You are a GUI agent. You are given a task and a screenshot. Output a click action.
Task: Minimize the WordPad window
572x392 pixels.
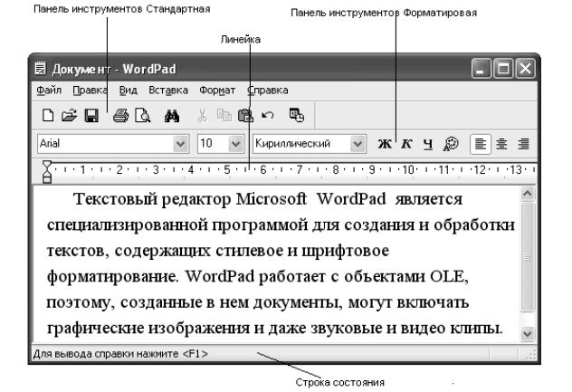[x=481, y=68]
